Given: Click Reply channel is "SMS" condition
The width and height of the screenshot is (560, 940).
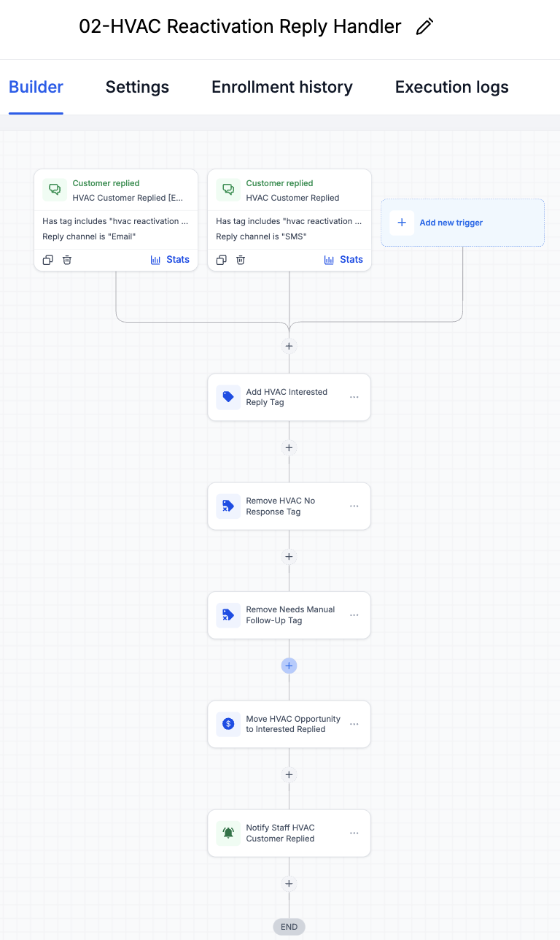Looking at the screenshot, I should (x=261, y=236).
